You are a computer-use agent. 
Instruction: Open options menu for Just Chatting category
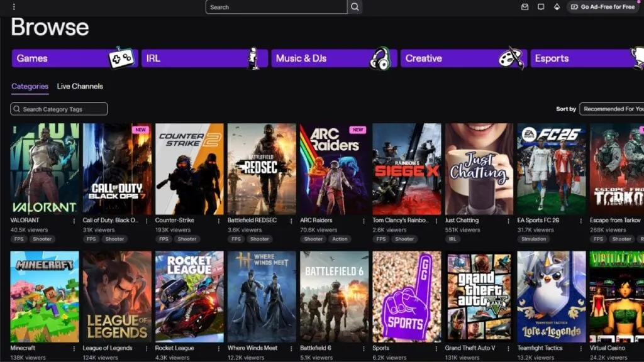pyautogui.click(x=509, y=221)
